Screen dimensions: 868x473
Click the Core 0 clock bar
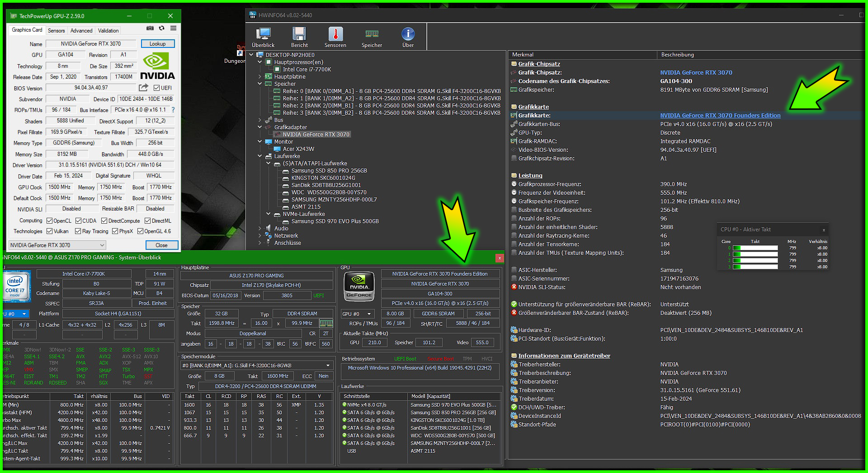[755, 248]
